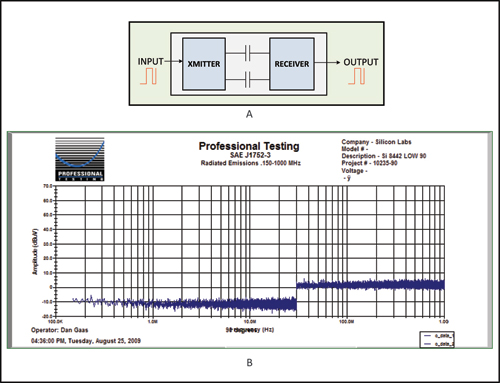Click the o_data_1 legend entry

438,336
